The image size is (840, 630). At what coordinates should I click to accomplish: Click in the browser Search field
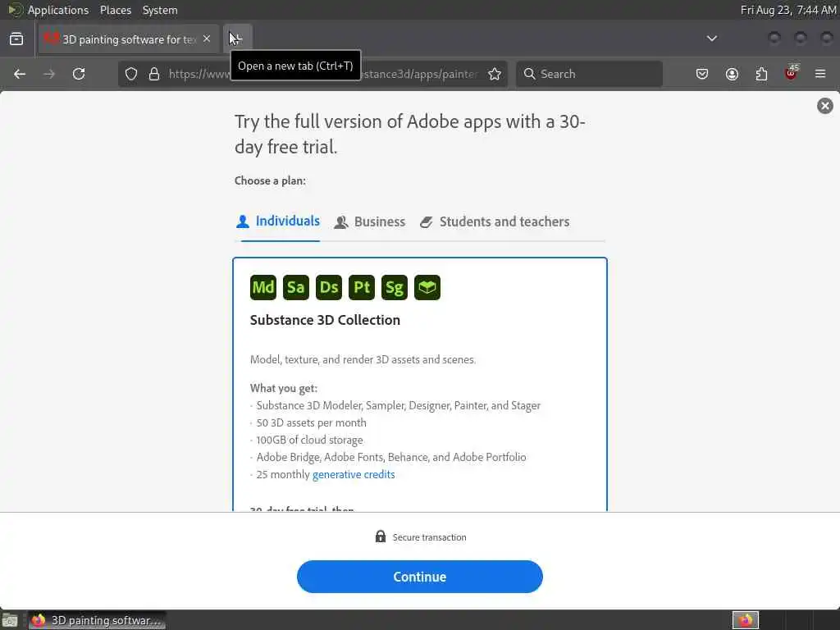tap(589, 74)
